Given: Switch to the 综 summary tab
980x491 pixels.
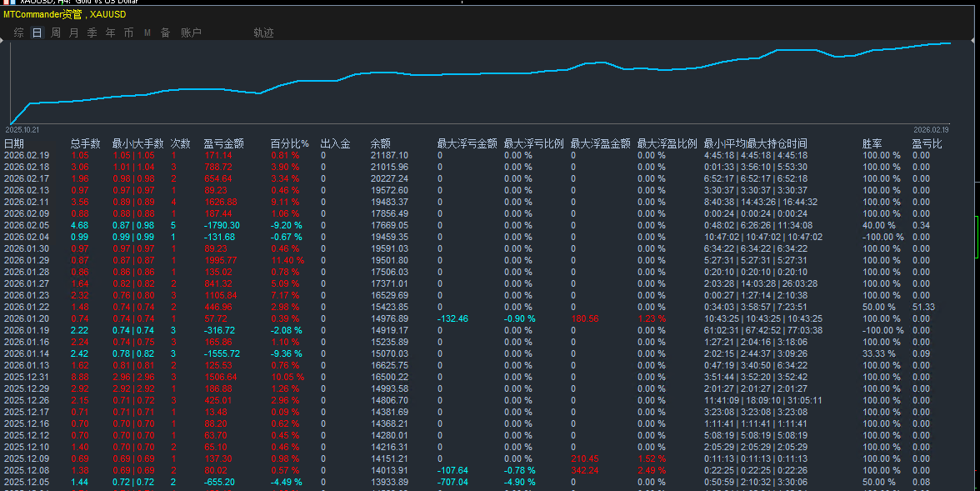Looking at the screenshot, I should pyautogui.click(x=18, y=33).
